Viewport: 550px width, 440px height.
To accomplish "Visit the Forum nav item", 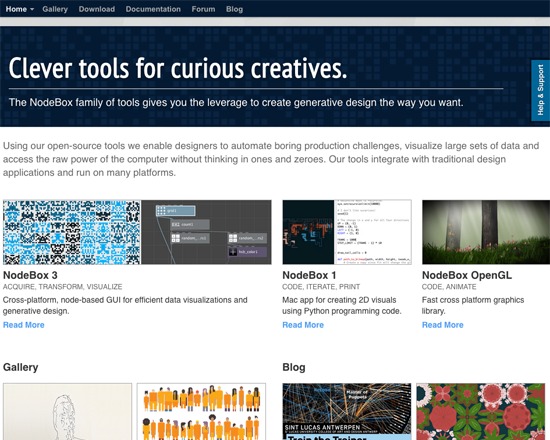I will (x=203, y=9).
